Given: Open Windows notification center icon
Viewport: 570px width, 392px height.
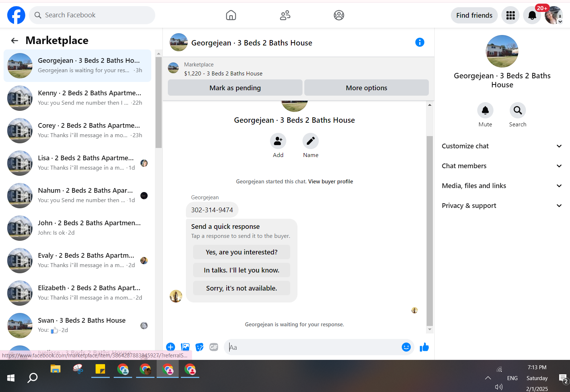Looking at the screenshot, I should pyautogui.click(x=563, y=378).
